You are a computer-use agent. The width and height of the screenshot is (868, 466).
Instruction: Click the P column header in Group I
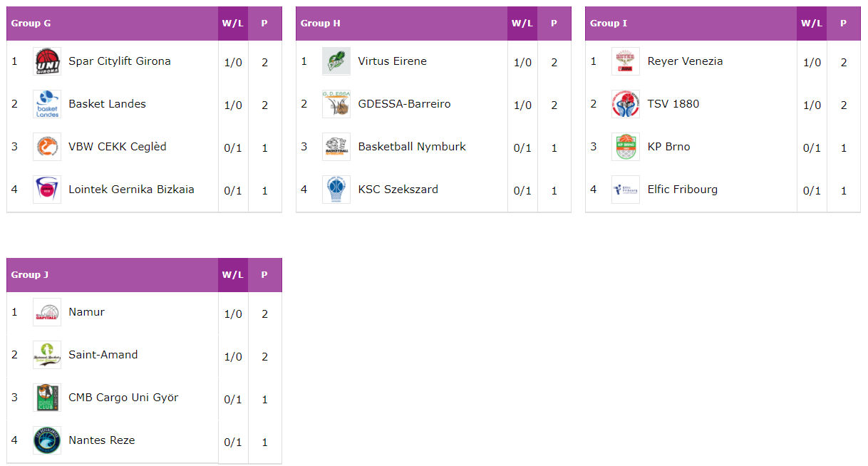click(844, 24)
